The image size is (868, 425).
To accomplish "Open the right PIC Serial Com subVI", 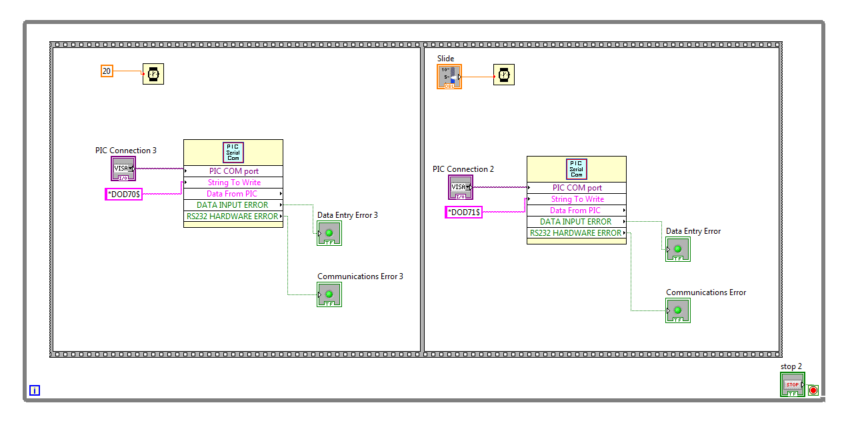I will coord(576,169).
